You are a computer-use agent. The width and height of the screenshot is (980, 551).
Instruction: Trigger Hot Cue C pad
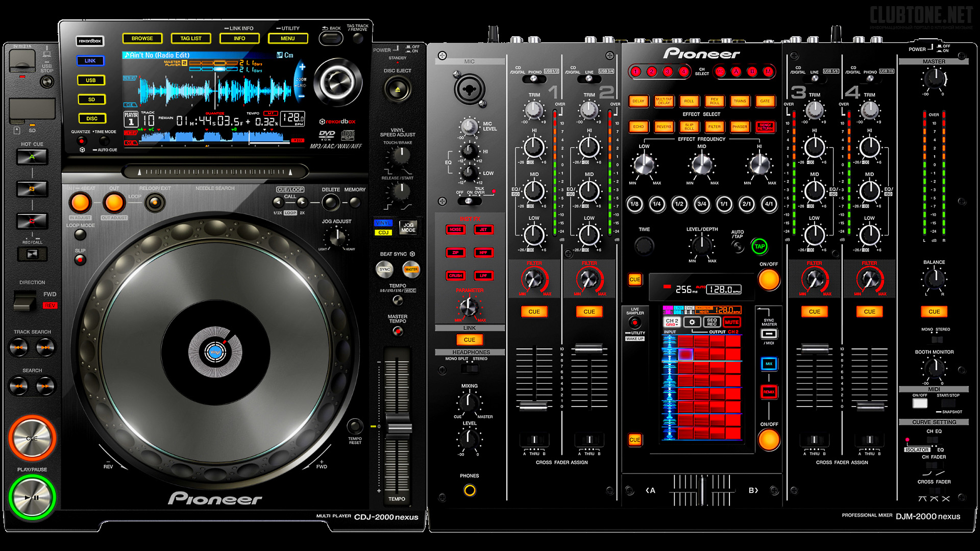(32, 221)
